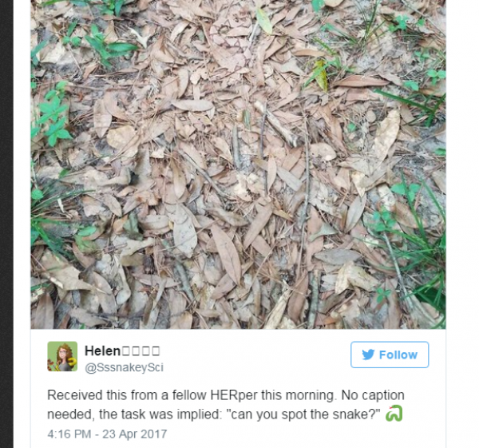Open the leaf litter snake photo

[238, 164]
